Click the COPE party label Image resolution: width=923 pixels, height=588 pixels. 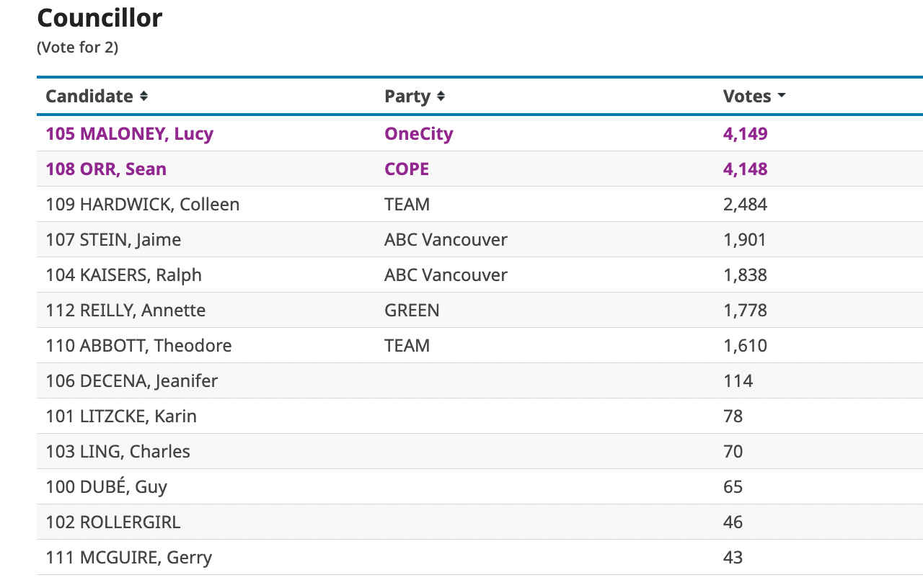point(407,169)
